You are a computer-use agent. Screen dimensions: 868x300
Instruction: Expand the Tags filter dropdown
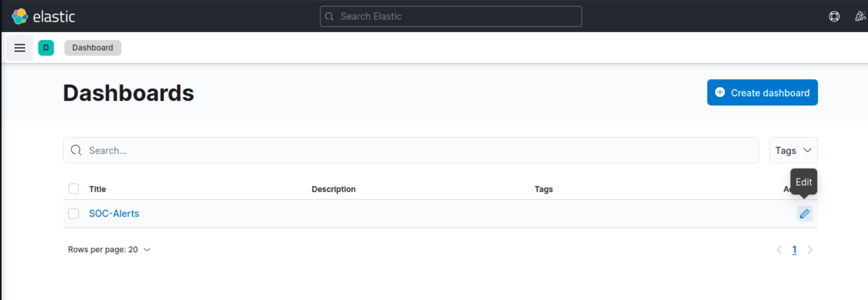[793, 150]
